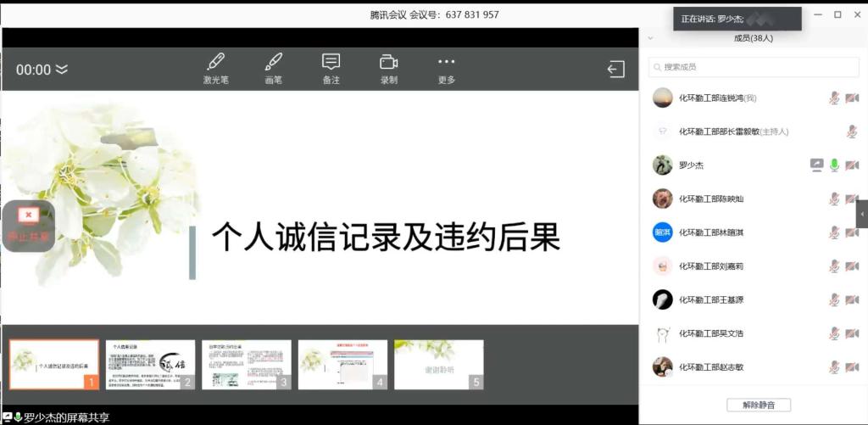
Task: Expand the timer chevron next to 00:00
Action: [x=62, y=70]
